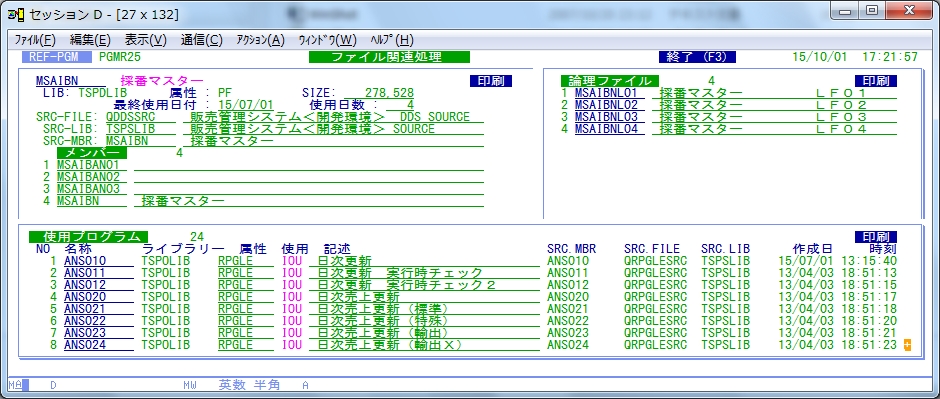
Task: Click the TSPSLIB source library field
Action: 140,129
